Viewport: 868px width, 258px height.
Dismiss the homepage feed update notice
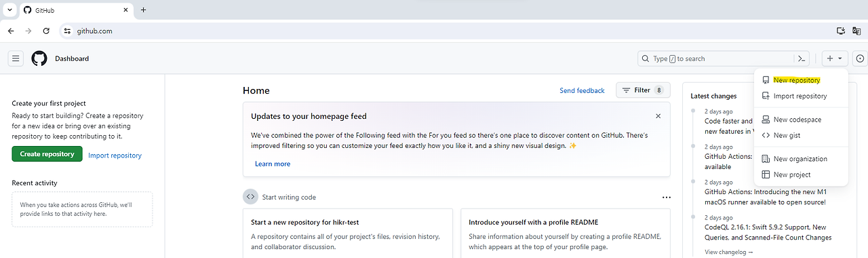[x=658, y=116]
